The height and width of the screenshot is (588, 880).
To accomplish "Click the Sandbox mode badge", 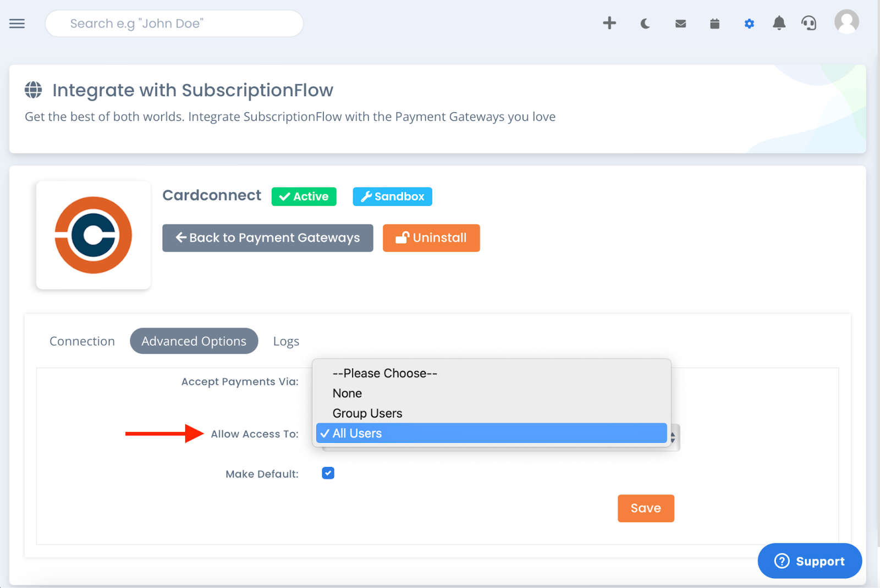I will click(393, 197).
